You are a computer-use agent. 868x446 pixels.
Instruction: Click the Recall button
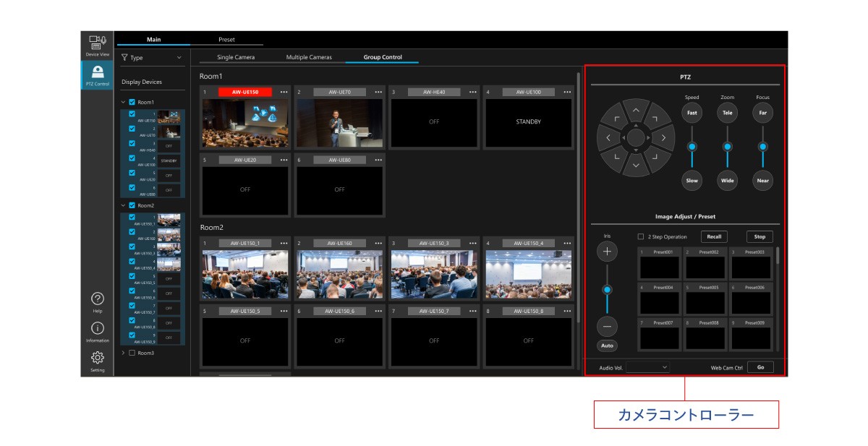[714, 236]
